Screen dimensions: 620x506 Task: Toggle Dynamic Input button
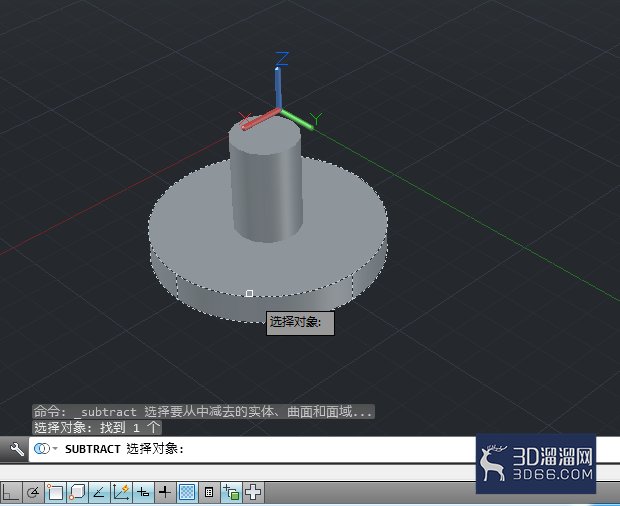[x=143, y=492]
